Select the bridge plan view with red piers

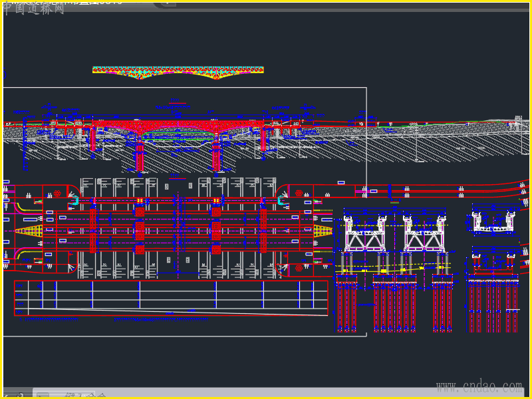[x=178, y=229]
